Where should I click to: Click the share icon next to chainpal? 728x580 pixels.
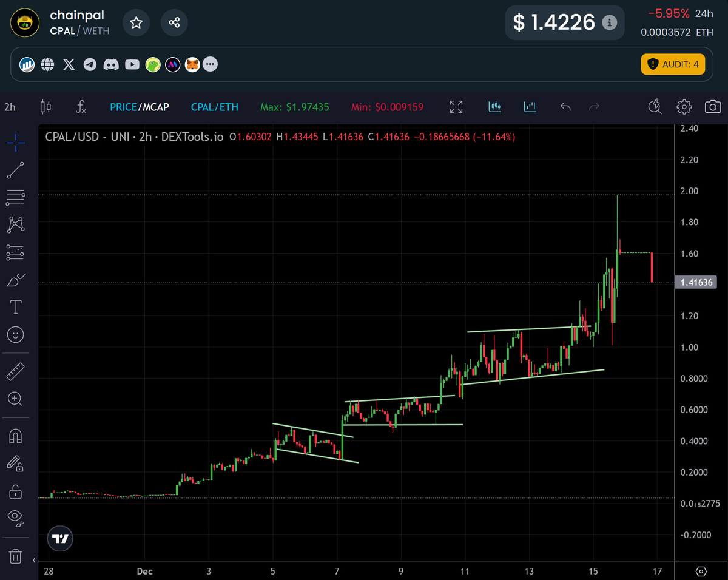point(174,22)
